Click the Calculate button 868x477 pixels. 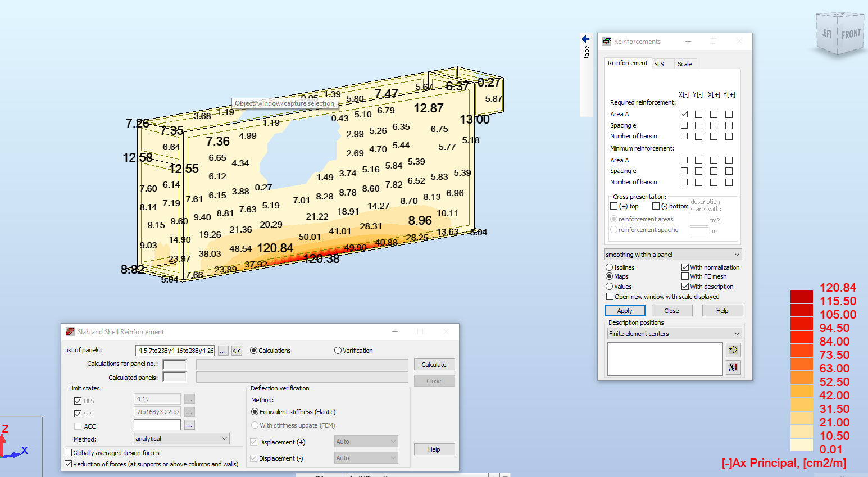pyautogui.click(x=434, y=365)
